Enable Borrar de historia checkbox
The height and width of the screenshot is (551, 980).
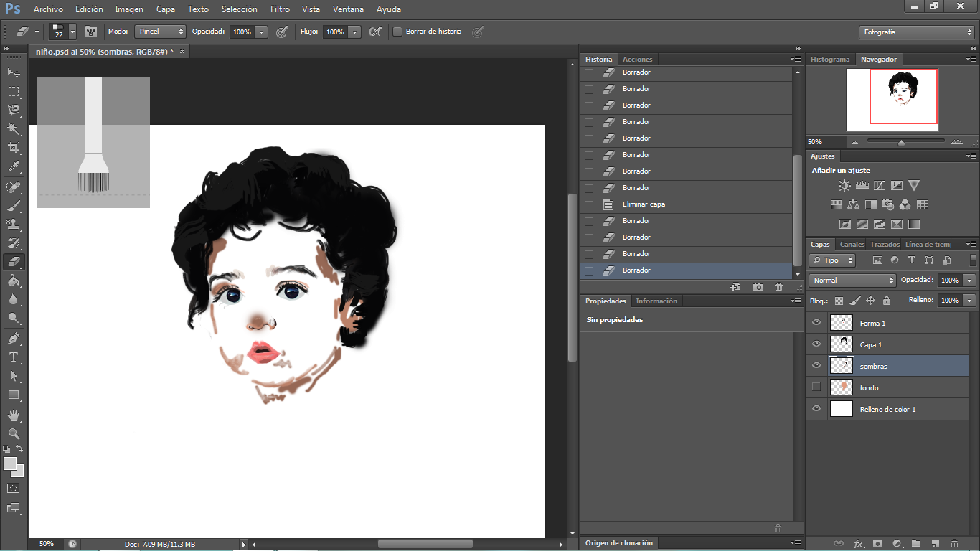397,32
